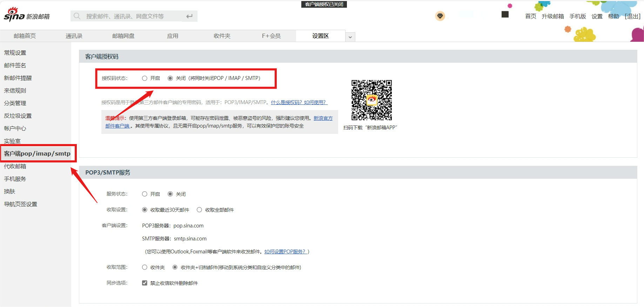This screenshot has width=644, height=307.
Task: Open the F+会员 tab
Action: click(x=271, y=36)
